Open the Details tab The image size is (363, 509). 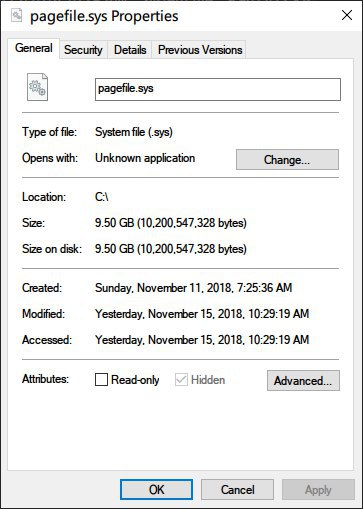click(x=130, y=50)
